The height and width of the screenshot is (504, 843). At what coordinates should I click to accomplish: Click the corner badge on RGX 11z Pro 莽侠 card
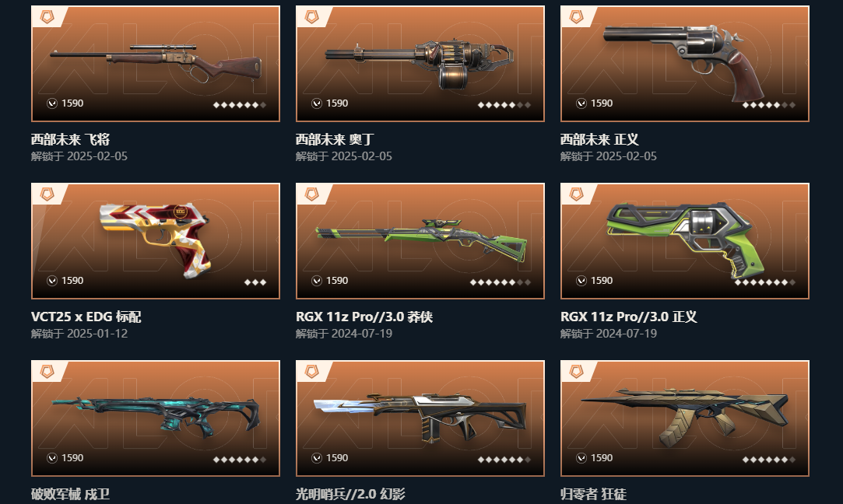pyautogui.click(x=312, y=194)
